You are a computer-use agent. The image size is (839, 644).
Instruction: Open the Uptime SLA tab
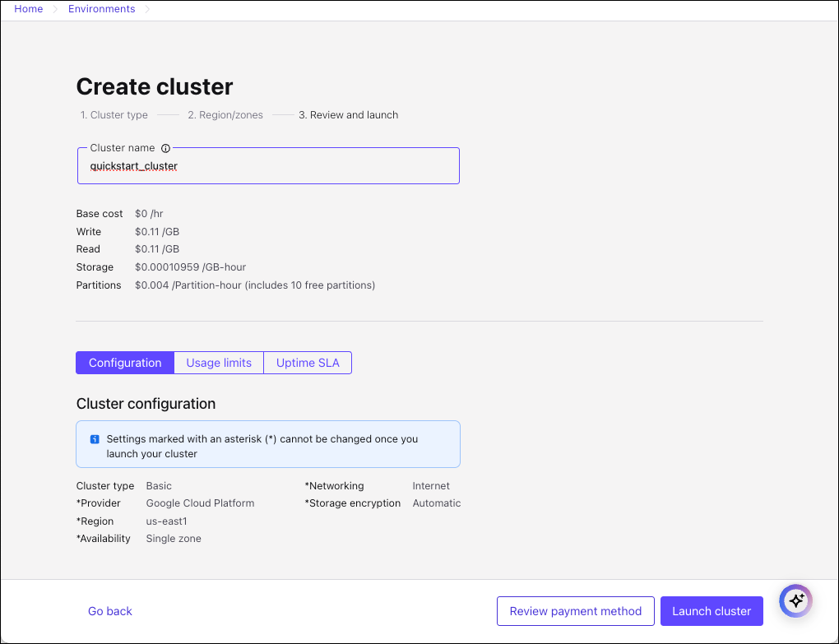click(308, 363)
